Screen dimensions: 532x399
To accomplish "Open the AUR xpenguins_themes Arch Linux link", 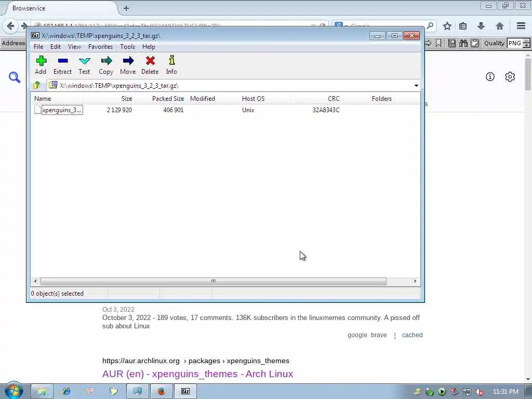I will [197, 374].
